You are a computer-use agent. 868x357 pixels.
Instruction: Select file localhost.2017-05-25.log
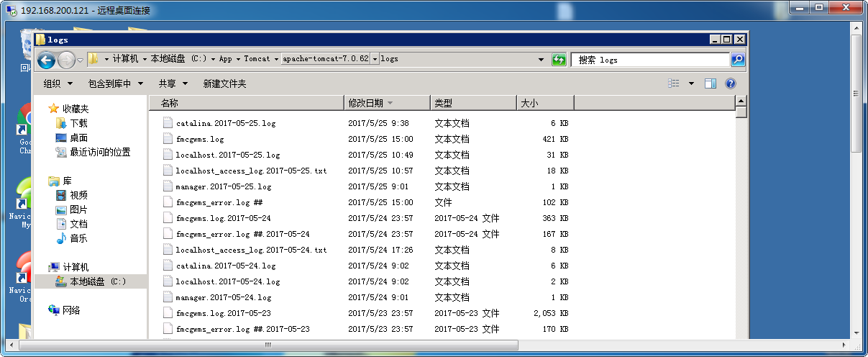(228, 155)
